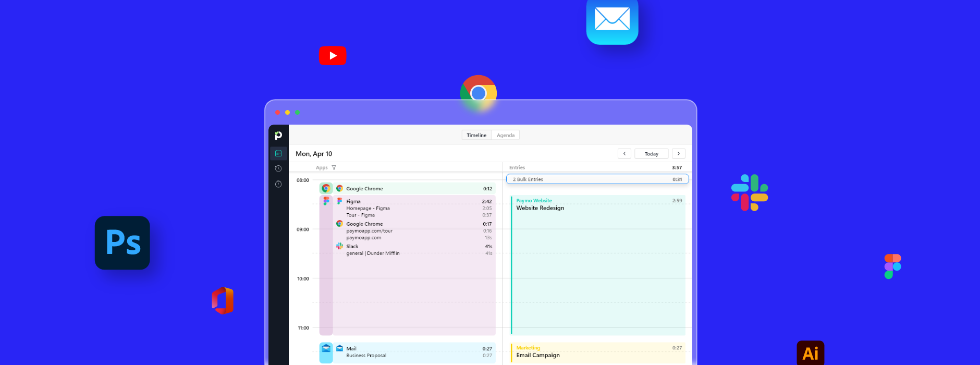Screen dimensions: 980x365
Task: Click the Slack icon in the apps list
Action: tap(339, 246)
